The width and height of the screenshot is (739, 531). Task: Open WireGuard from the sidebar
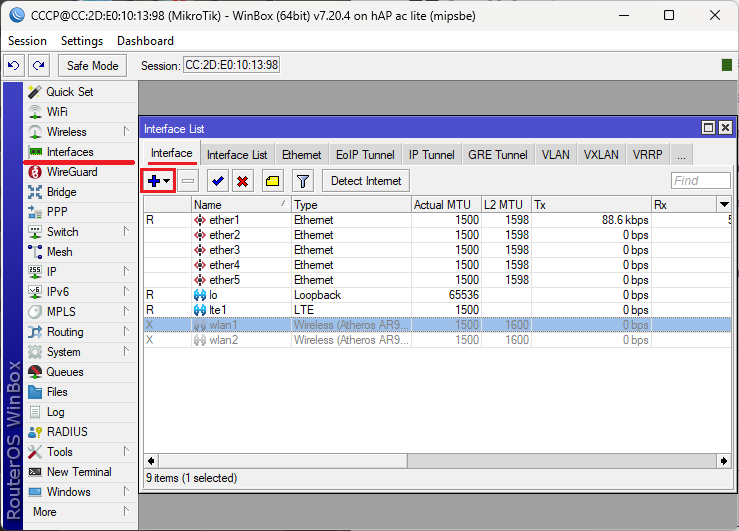[71, 172]
